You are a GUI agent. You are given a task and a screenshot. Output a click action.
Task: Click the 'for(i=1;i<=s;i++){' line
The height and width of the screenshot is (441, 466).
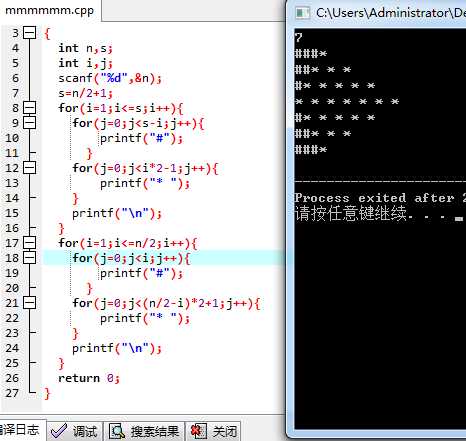click(121, 108)
